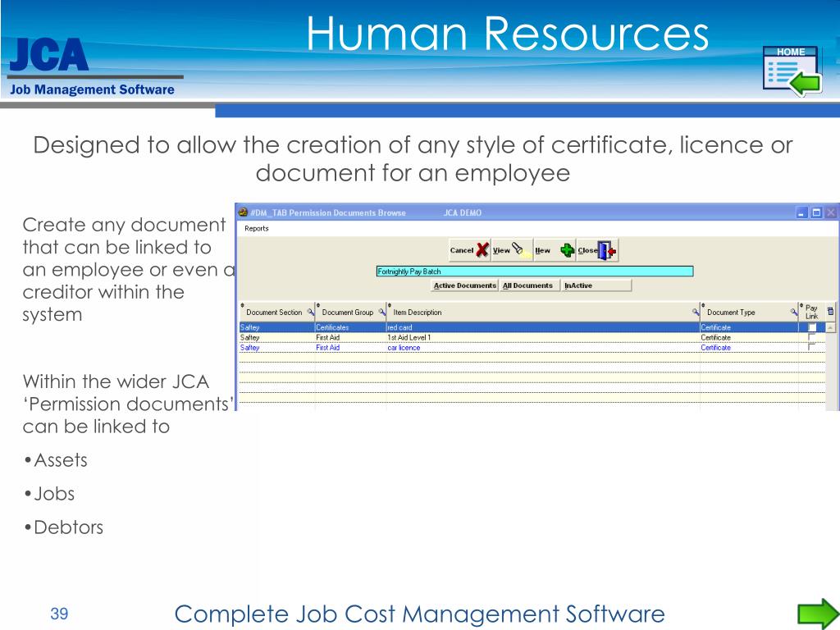Click the Cancel button with red X
This screenshot has height=630, width=840.
pyautogui.click(x=469, y=250)
